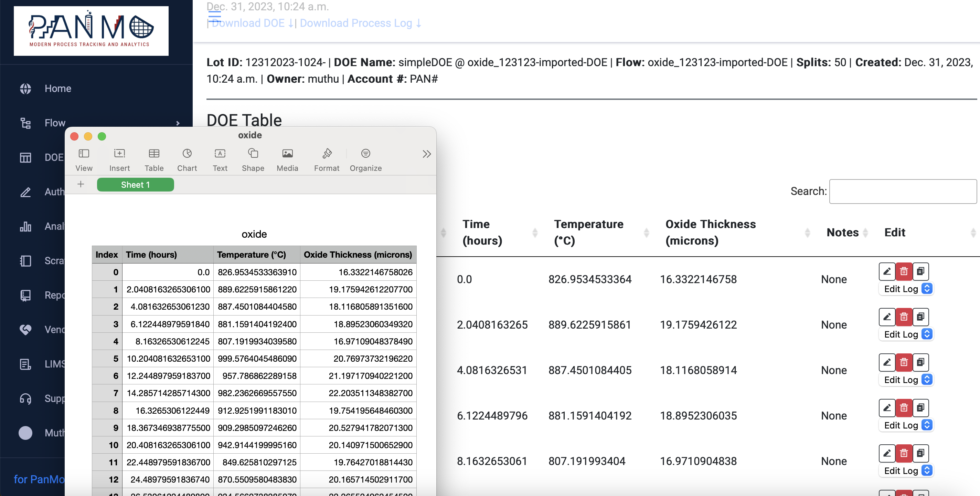980x496 pixels.
Task: Copy the row with time 6.1224489796
Action: (x=921, y=407)
